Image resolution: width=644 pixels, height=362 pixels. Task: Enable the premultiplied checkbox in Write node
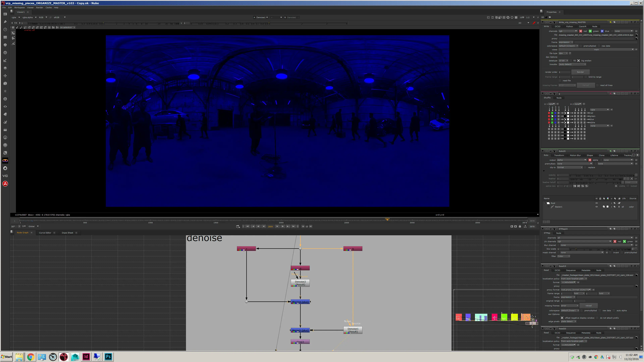click(x=581, y=46)
